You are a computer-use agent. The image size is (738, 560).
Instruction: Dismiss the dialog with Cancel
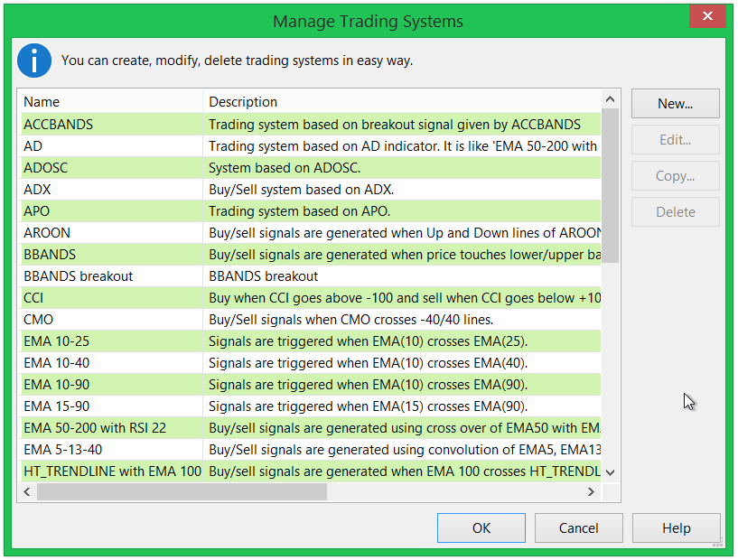pyautogui.click(x=578, y=527)
